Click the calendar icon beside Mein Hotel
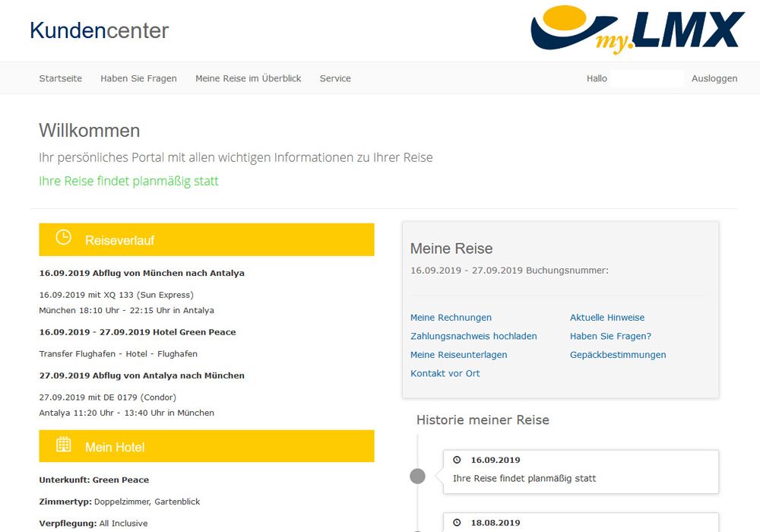760x532 pixels. click(x=64, y=445)
